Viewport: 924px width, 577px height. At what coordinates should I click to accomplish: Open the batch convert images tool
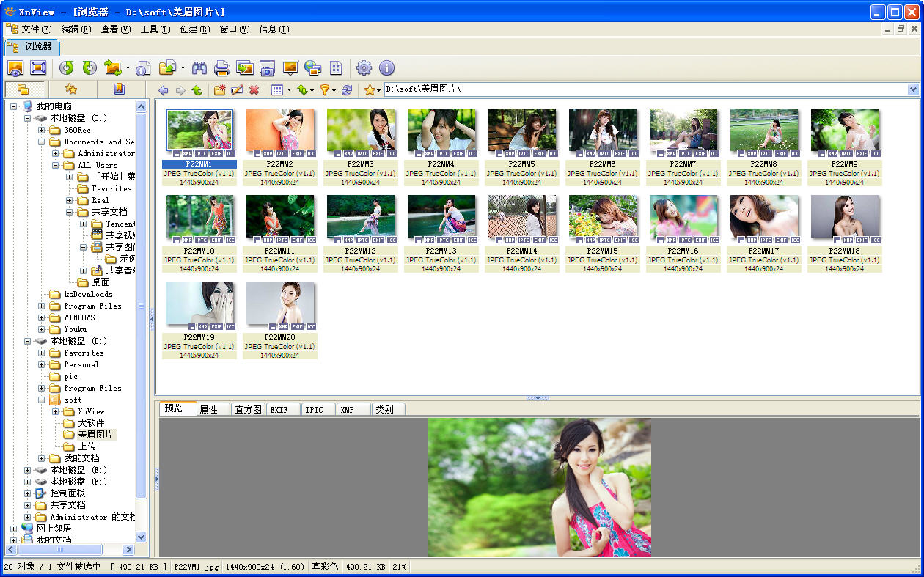[244, 68]
